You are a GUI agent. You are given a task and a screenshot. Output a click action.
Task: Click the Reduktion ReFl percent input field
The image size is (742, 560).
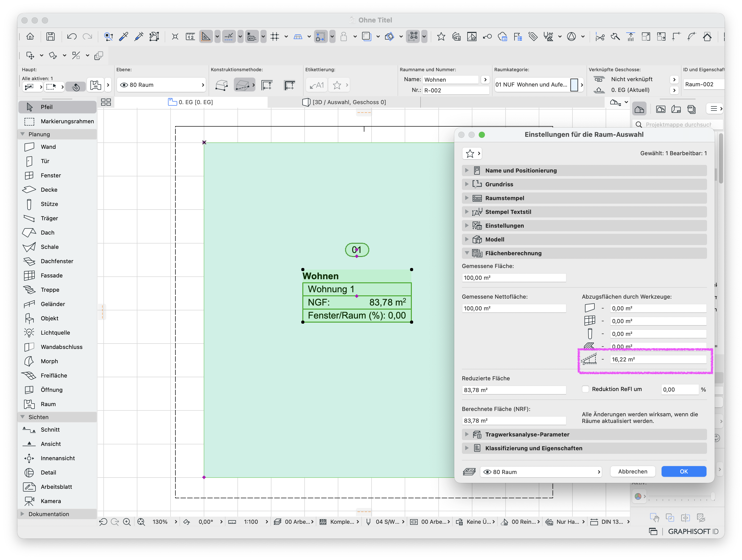pos(680,390)
